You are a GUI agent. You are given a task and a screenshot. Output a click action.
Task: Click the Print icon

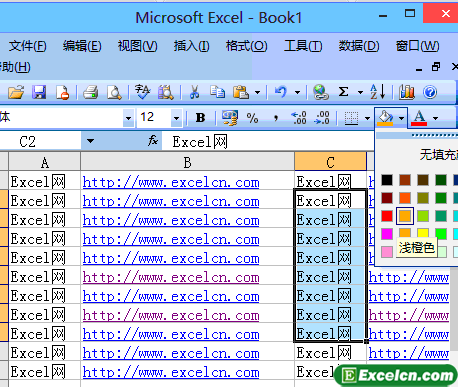click(x=90, y=92)
